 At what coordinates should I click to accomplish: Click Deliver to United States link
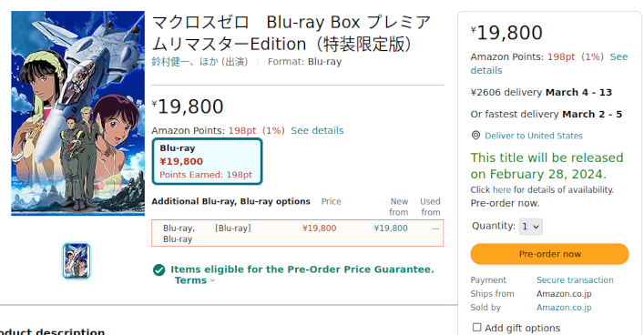534,136
